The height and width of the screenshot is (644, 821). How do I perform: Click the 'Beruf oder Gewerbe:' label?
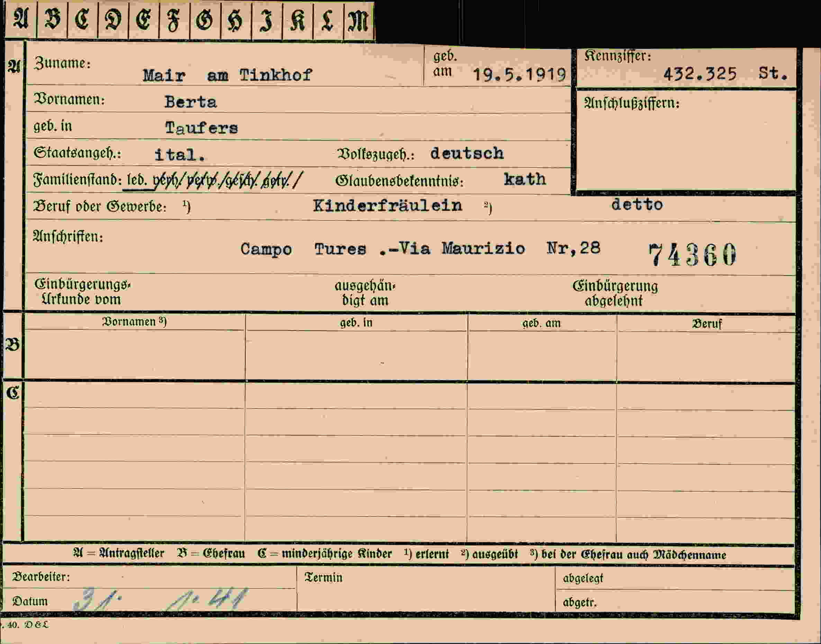point(100,206)
